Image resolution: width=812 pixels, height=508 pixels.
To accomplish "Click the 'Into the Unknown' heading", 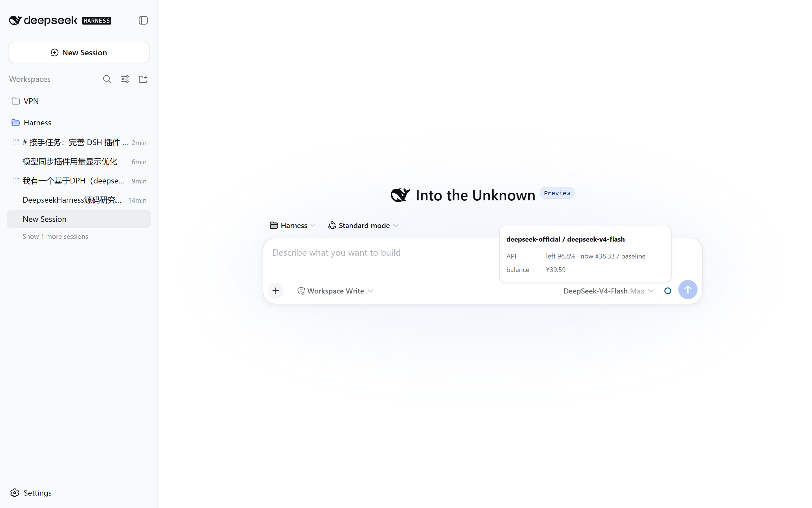I will (x=475, y=195).
